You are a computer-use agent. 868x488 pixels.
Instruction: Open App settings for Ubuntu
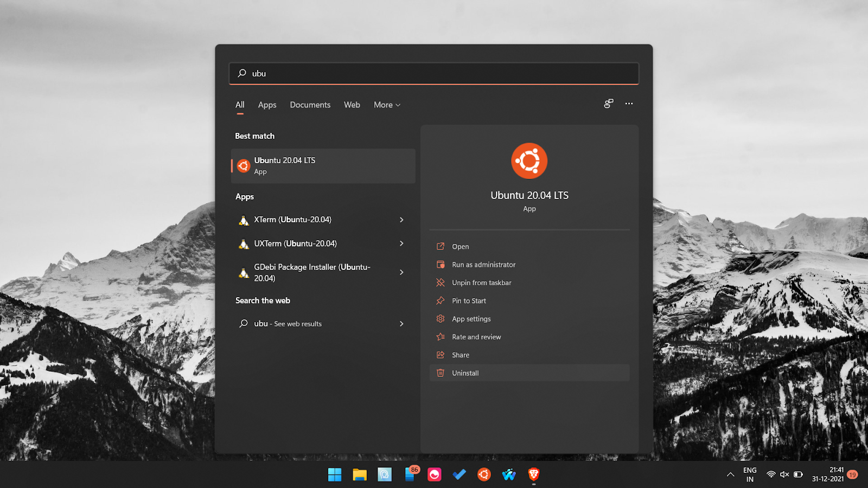(529, 319)
